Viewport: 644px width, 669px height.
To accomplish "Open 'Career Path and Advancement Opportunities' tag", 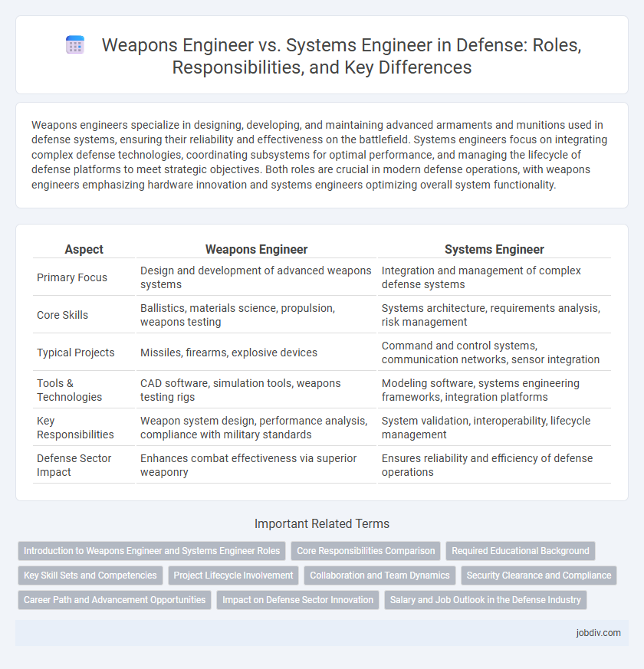I will 114,599.
